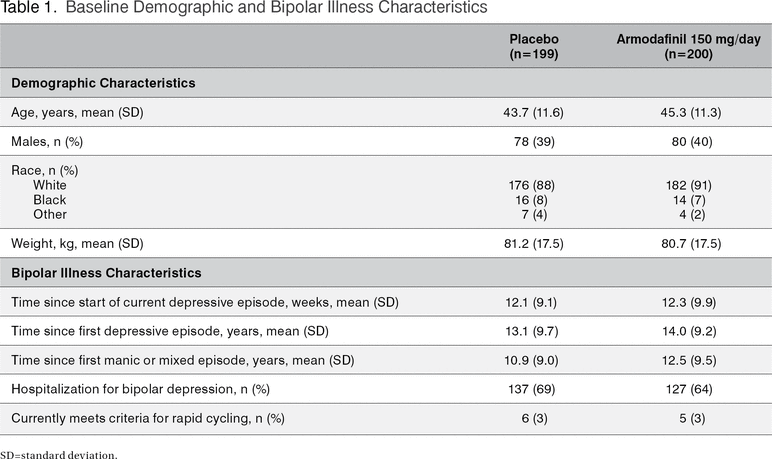This screenshot has height=459, width=772.
Task: Select the White race sub-row label
Action: click(50, 185)
